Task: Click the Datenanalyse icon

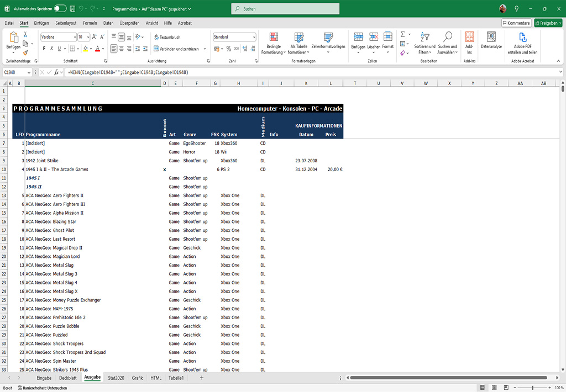Action: [491, 38]
